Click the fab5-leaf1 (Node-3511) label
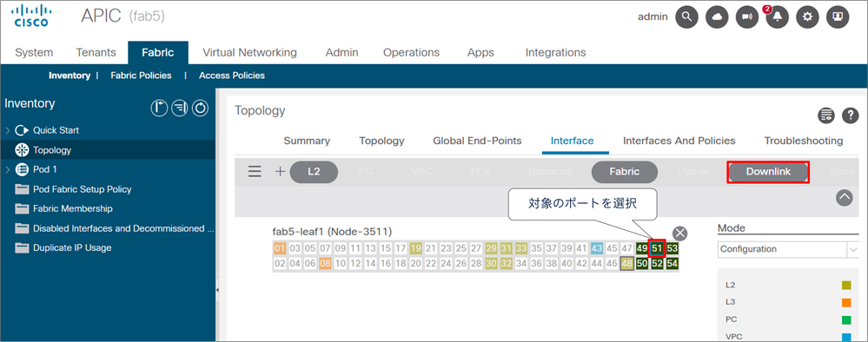Viewport: 868px width, 342px height. click(332, 231)
